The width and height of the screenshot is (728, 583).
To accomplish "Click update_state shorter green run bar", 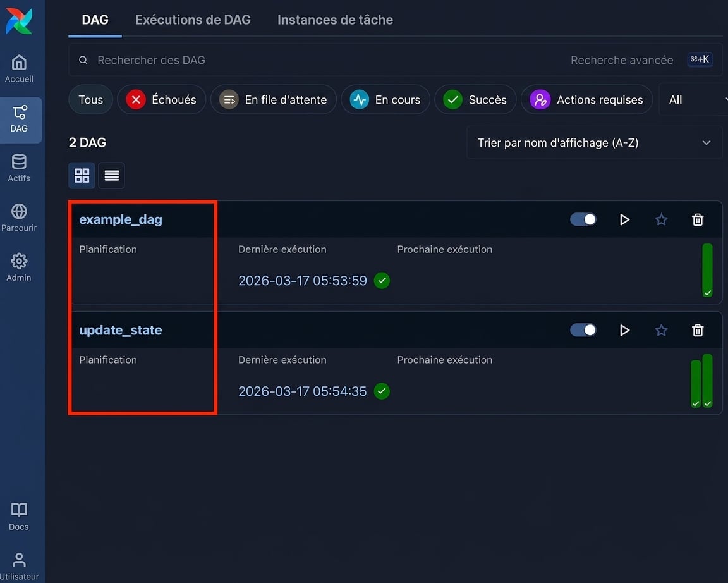I will 696,384.
